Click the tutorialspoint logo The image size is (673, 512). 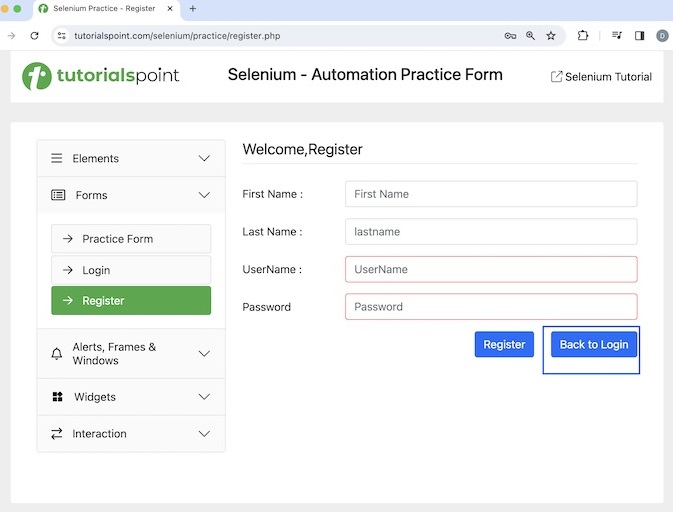tap(101, 76)
